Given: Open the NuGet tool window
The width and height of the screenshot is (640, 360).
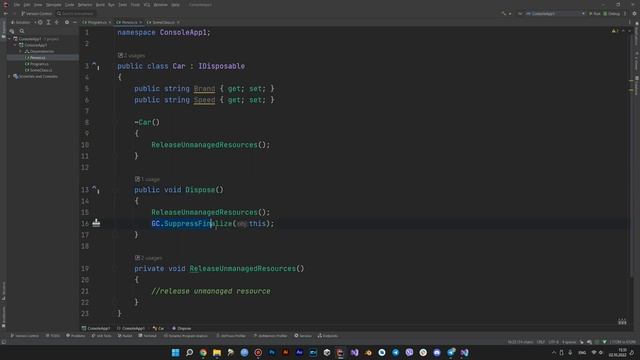Looking at the screenshot, I should (x=125, y=336).
